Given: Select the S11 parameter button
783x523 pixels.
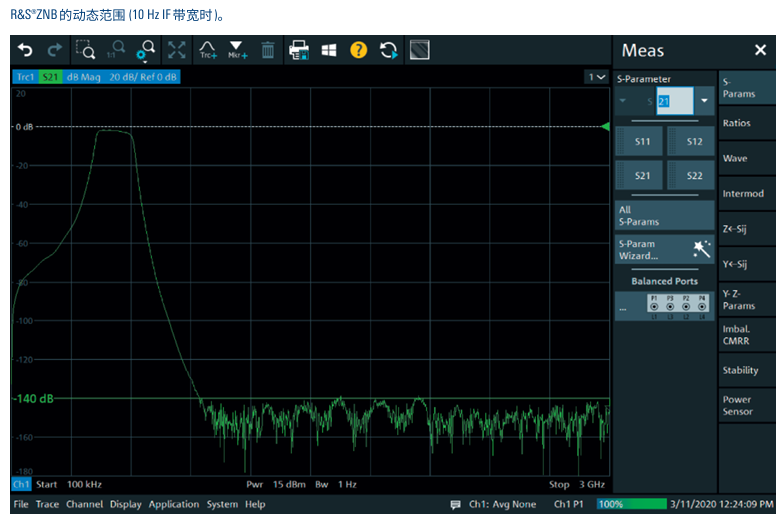Looking at the screenshot, I should pos(641,142).
